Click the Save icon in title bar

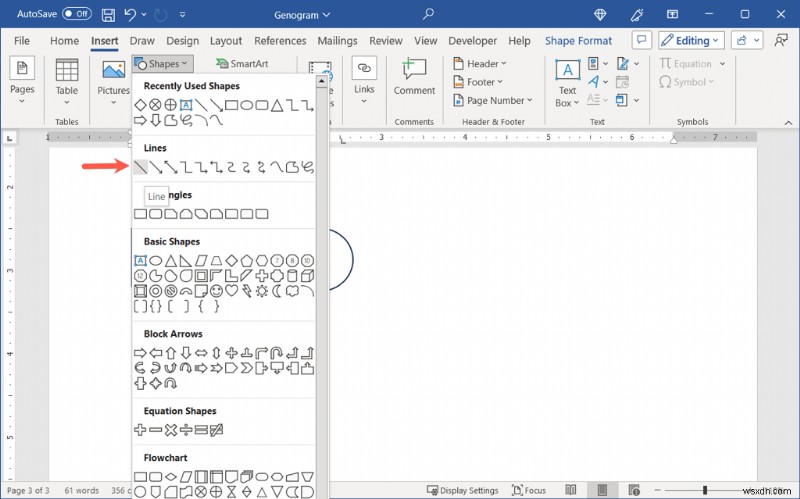click(x=108, y=15)
